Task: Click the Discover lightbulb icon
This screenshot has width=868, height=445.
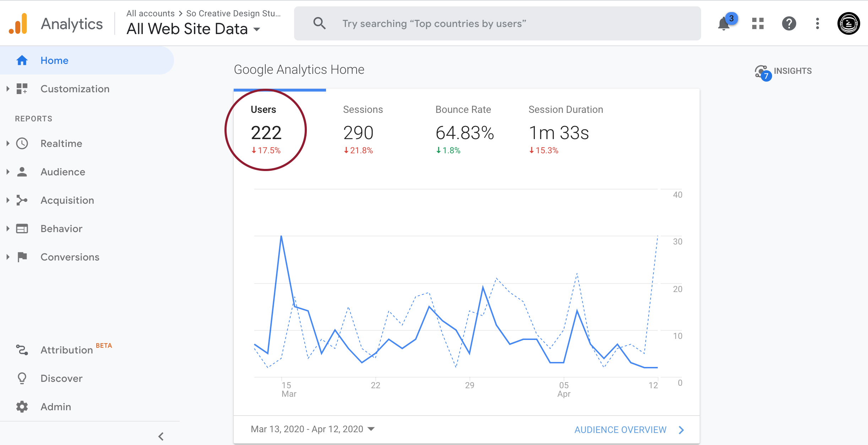Action: pos(22,378)
